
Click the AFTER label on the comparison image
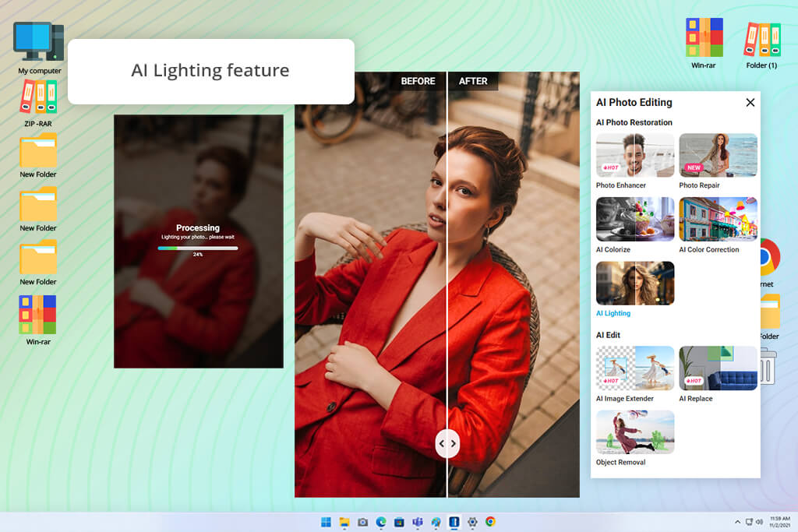point(473,81)
